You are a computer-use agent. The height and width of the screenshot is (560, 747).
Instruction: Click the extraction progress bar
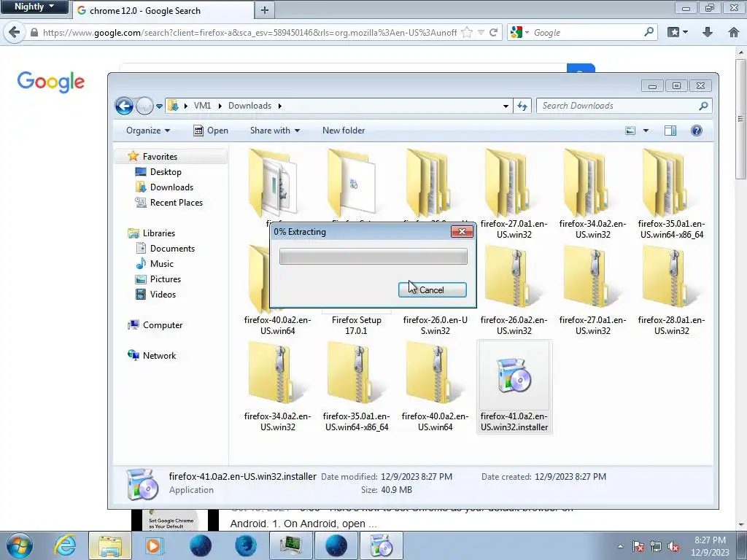[x=373, y=256]
